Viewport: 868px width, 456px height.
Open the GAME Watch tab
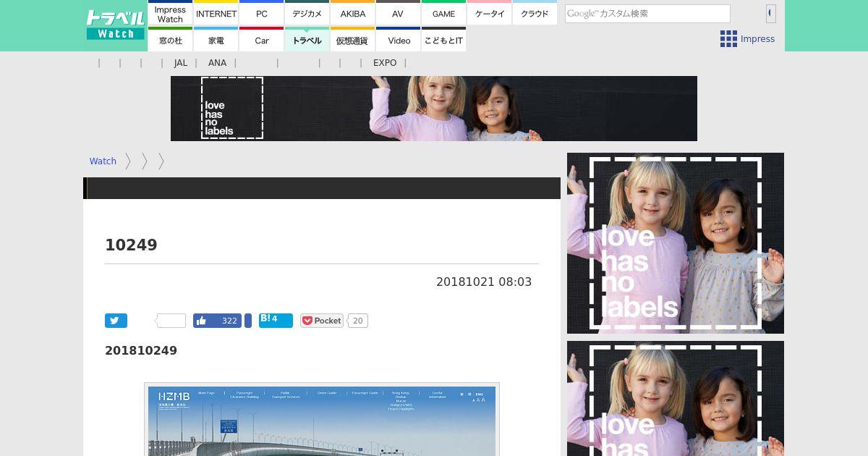[443, 13]
